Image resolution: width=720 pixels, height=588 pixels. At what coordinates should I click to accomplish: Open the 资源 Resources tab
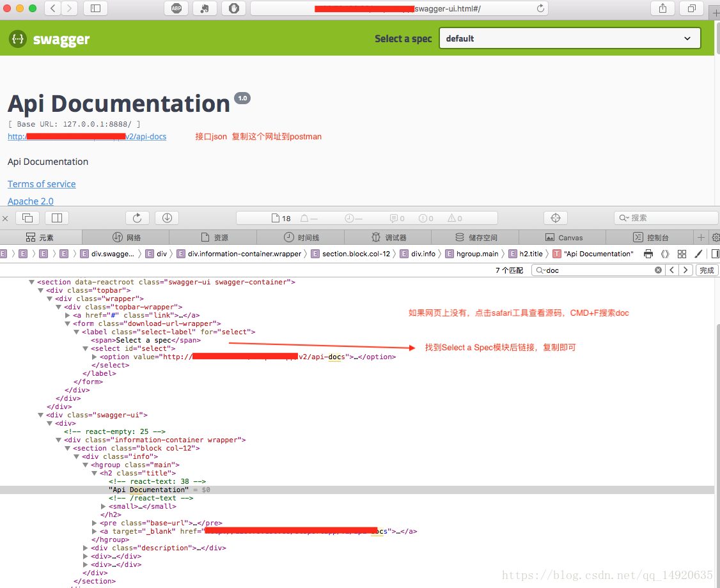point(213,237)
